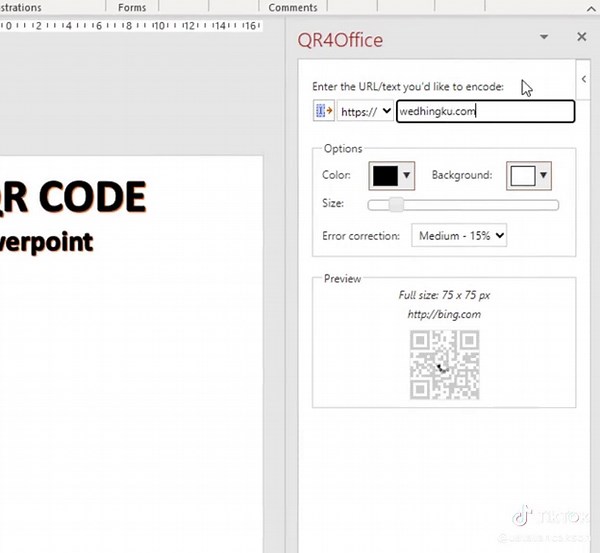Image resolution: width=600 pixels, height=553 pixels.
Task: Click the http://bing.com preview text
Action: [x=444, y=314]
